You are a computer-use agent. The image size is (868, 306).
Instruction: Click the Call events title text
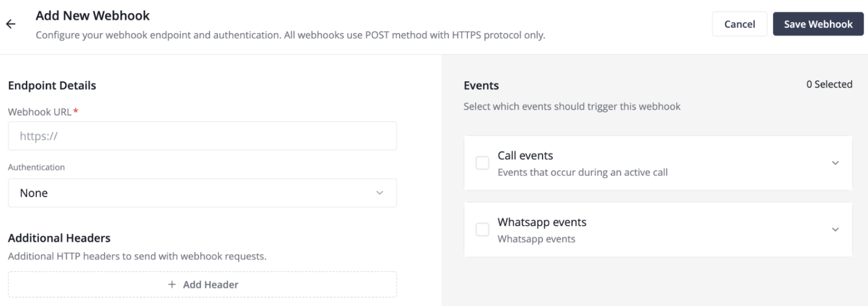tap(525, 155)
